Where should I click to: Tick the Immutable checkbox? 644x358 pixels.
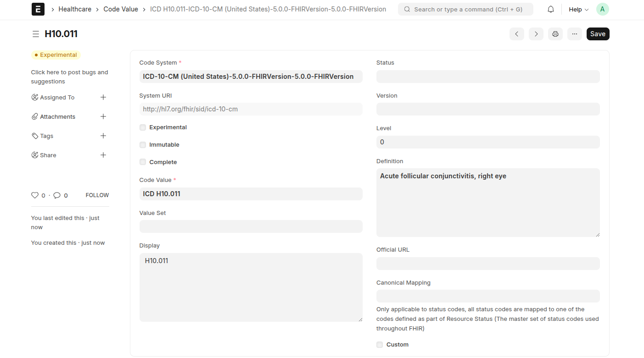pos(143,145)
